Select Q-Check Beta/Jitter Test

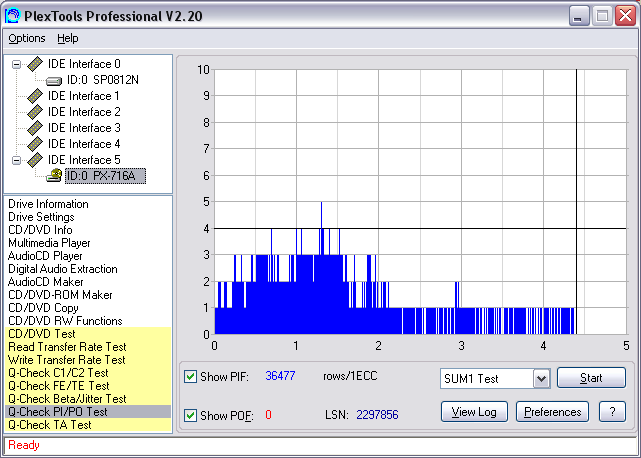click(88, 399)
